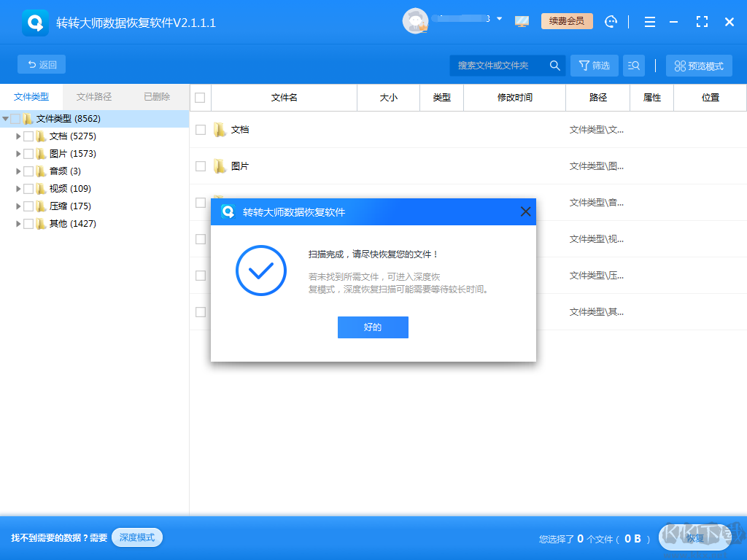Screen dimensions: 747x560
Task: Check the 文件类型 (8562) root checkbox
Action: click(x=15, y=119)
